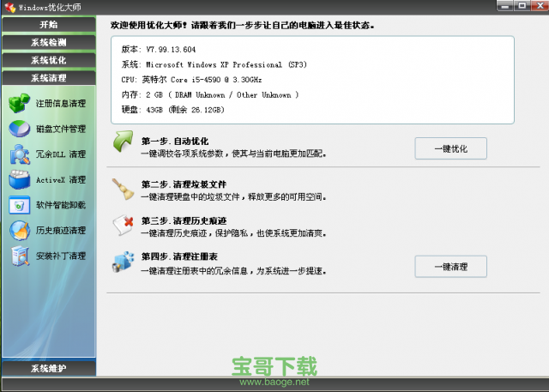549x392 pixels.
Task: Click the 一键调校各项系统参数 description text
Action: coord(233,154)
